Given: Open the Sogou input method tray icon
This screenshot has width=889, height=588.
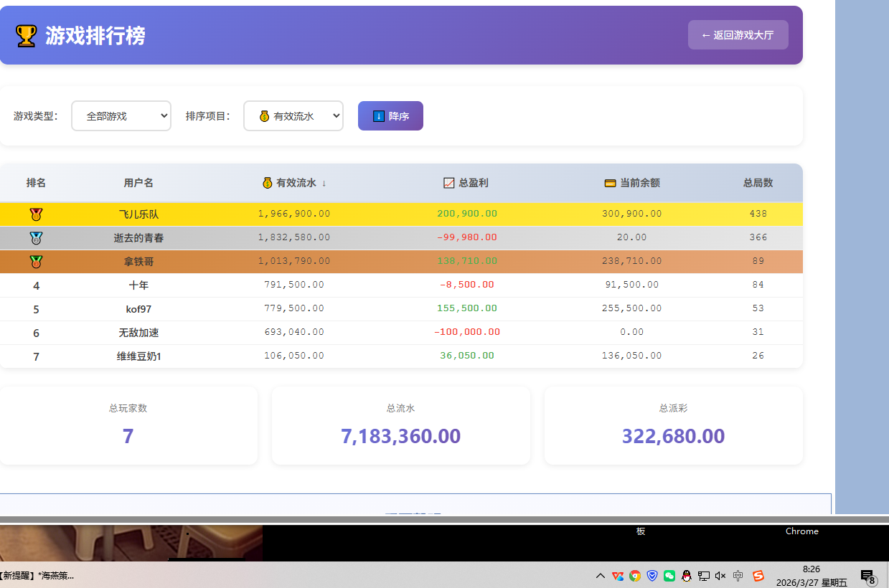Looking at the screenshot, I should click(758, 576).
